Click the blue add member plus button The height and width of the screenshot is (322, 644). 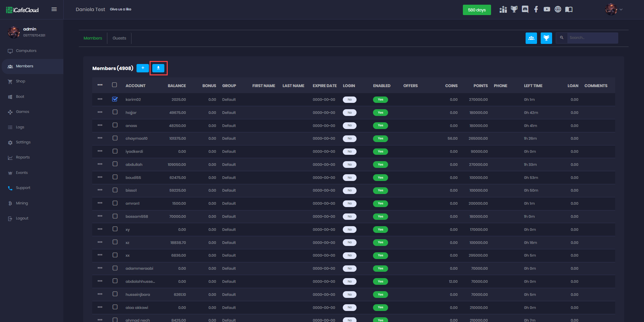(x=143, y=68)
